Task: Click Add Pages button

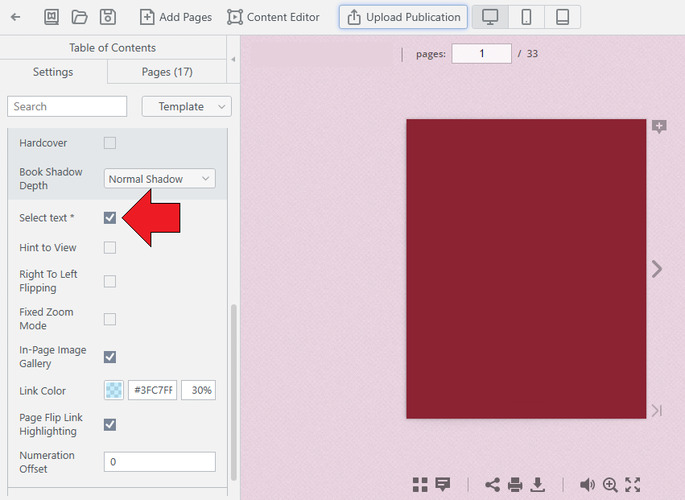Action: (x=176, y=17)
